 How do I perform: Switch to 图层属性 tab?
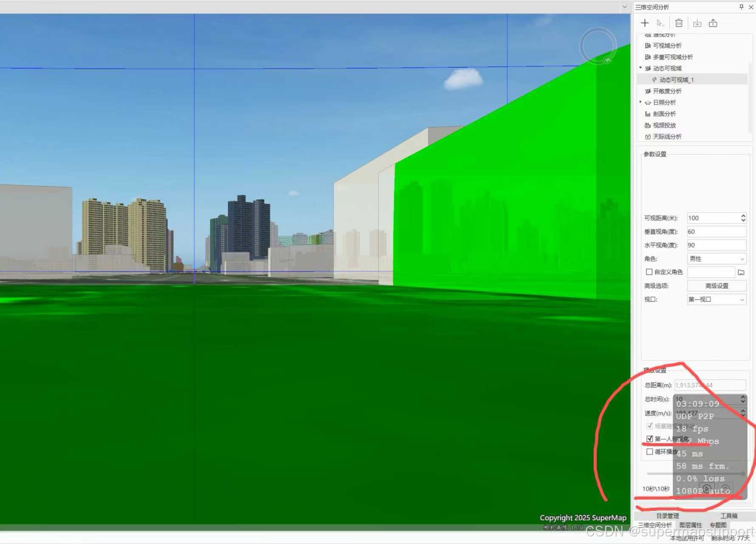pos(691,525)
